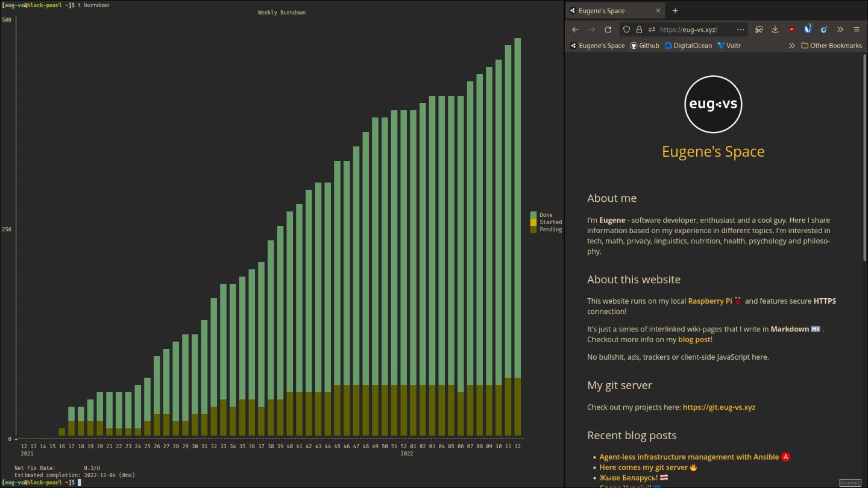This screenshot has width=868, height=488.
Task: Open the Downloads panel icon
Action: pyautogui.click(x=775, y=29)
